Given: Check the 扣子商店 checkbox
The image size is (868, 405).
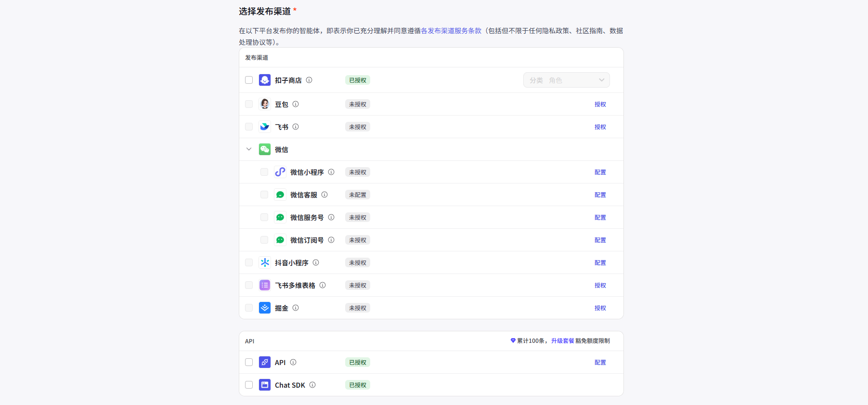Looking at the screenshot, I should (249, 80).
